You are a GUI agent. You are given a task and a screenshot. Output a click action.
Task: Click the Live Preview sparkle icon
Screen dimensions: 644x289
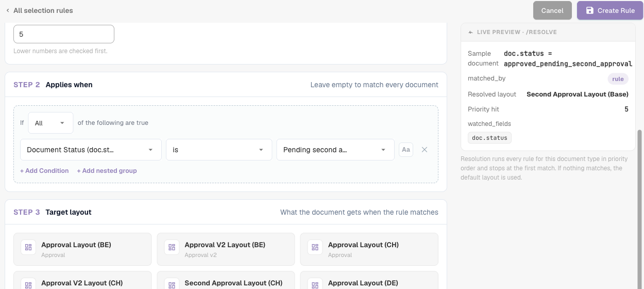(x=470, y=32)
